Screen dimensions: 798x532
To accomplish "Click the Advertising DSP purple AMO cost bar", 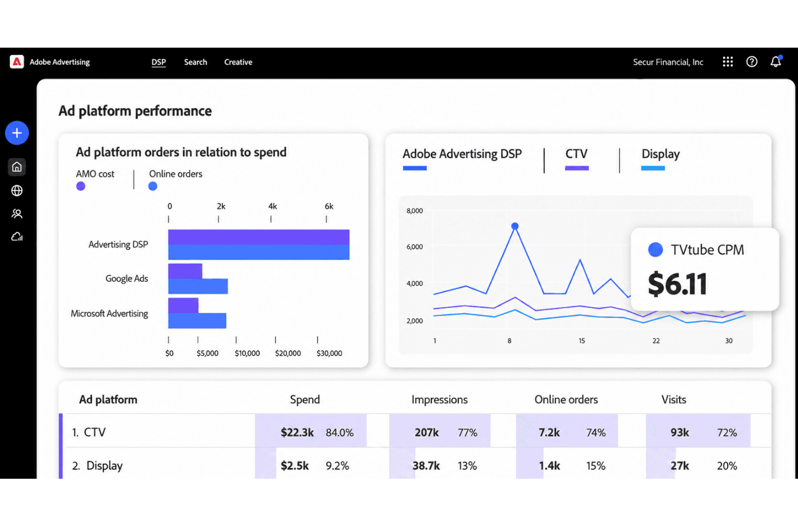I will pos(259,237).
